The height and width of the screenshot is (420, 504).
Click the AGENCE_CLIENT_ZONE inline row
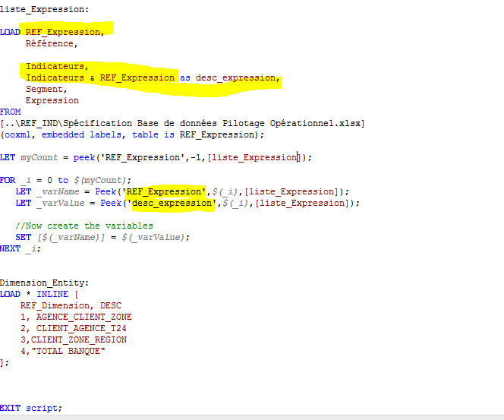76,317
